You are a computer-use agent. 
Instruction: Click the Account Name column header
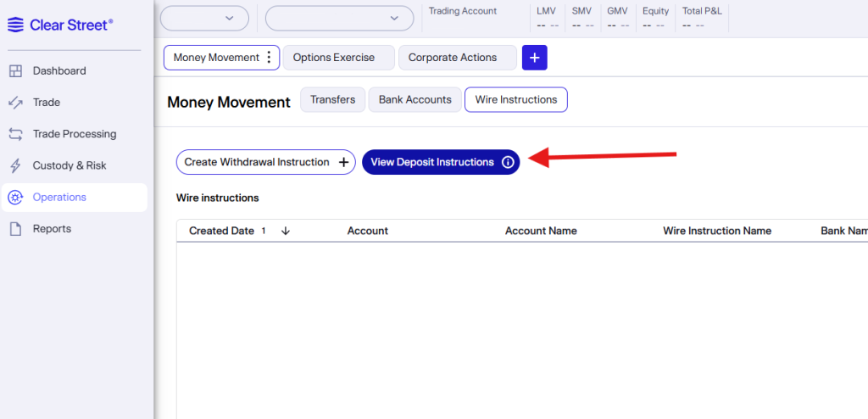pyautogui.click(x=541, y=231)
